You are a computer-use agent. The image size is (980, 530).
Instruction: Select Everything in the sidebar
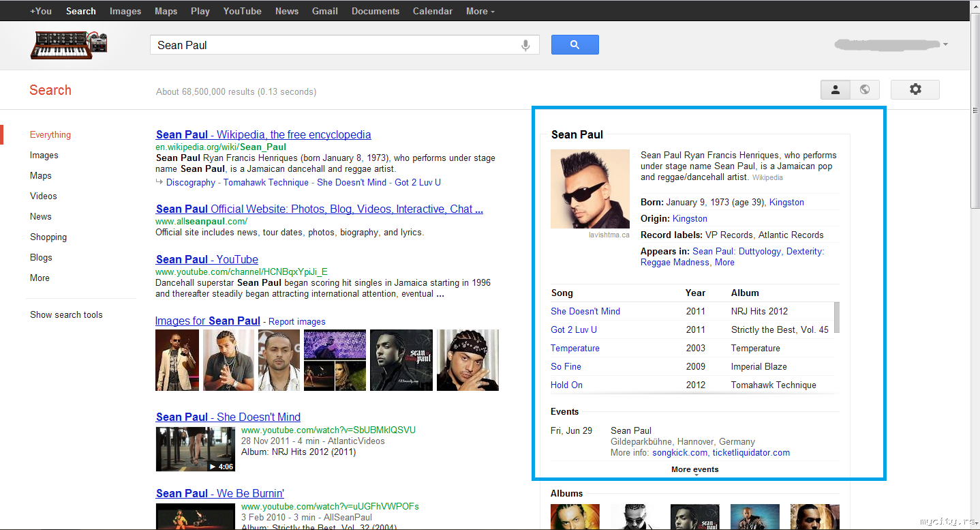click(50, 134)
